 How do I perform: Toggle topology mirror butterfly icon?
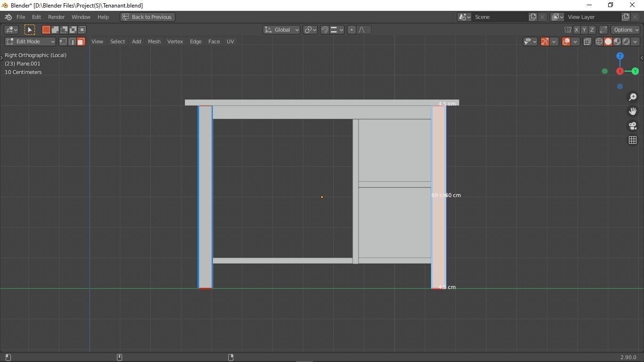[568, 30]
